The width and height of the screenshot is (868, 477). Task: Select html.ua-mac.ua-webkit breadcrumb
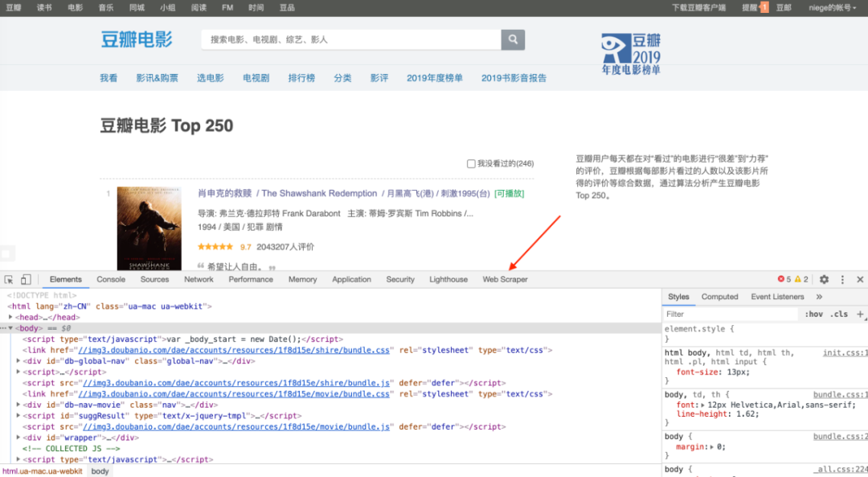pyautogui.click(x=42, y=471)
